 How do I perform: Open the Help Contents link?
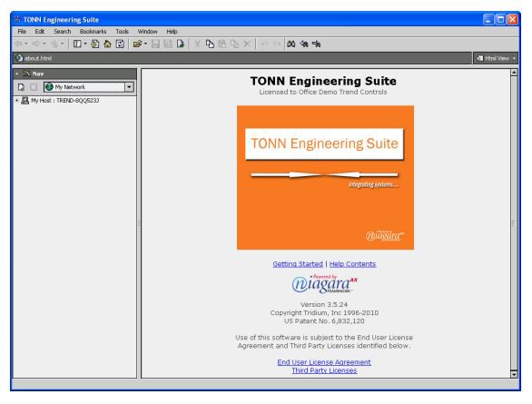[352, 264]
